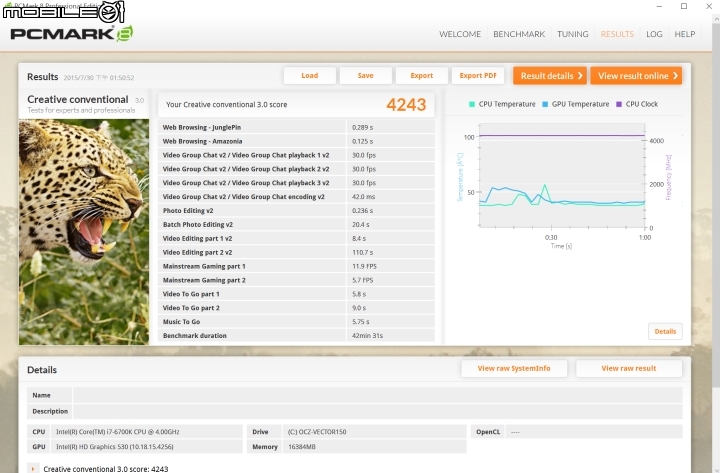
Task: Select the Web Browsing - JunglePin row
Action: [x=296, y=127]
